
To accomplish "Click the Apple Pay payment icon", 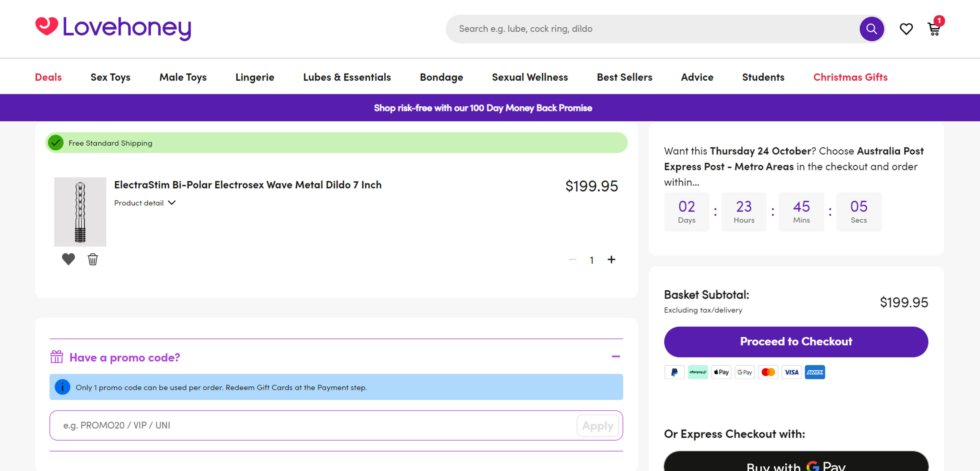I will tap(721, 372).
